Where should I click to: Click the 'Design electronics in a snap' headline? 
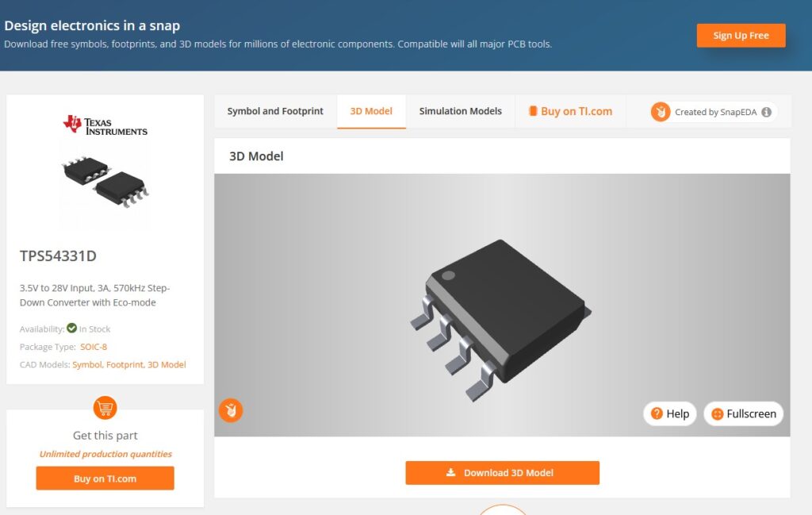(92, 25)
